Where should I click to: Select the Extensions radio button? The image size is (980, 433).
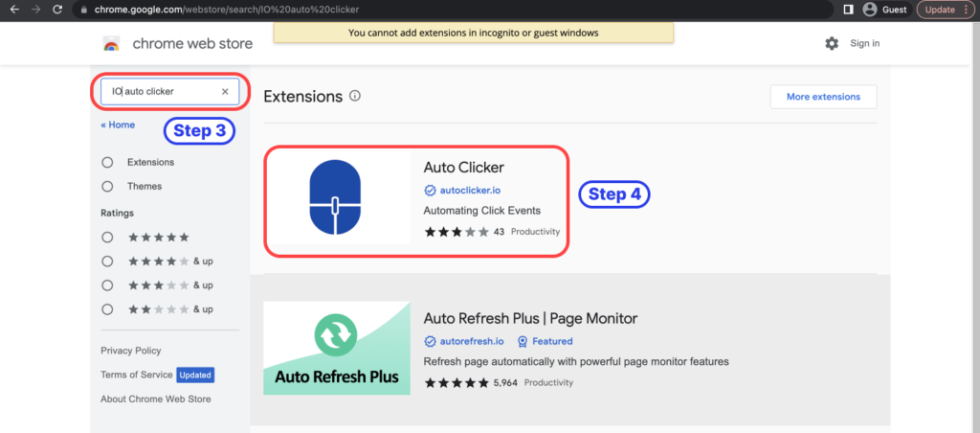[x=107, y=162]
